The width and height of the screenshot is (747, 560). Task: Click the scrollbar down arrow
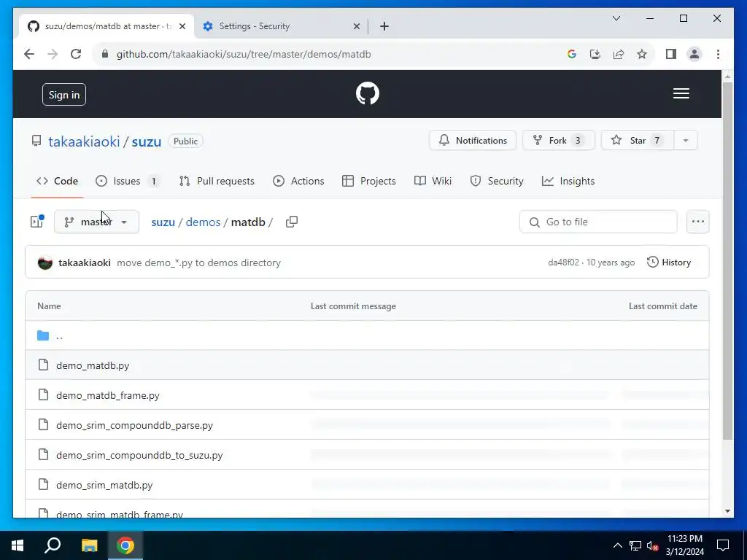pos(727,511)
